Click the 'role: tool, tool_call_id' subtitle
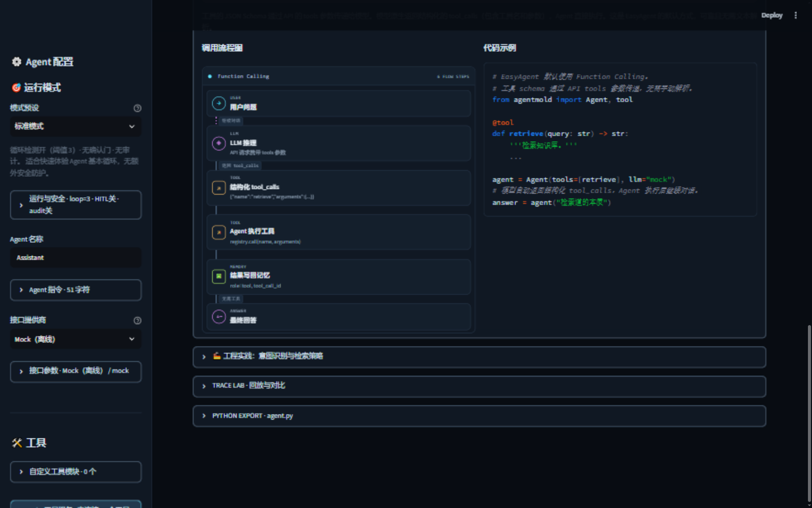The width and height of the screenshot is (812, 508). (x=255, y=286)
